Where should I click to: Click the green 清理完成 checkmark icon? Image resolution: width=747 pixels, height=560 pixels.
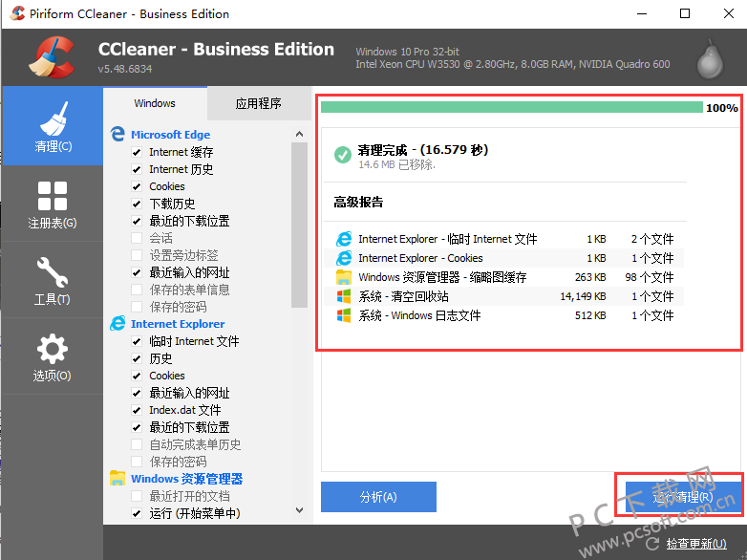coord(343,155)
